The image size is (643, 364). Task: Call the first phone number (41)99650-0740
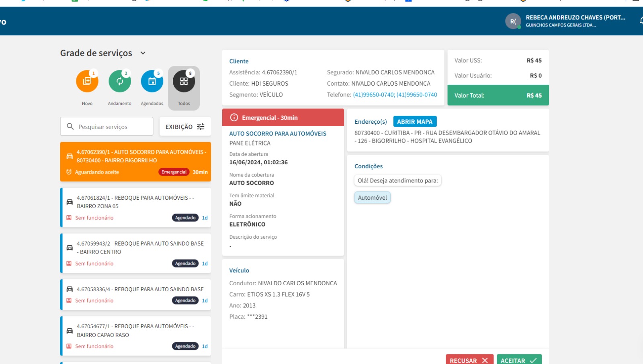point(373,95)
